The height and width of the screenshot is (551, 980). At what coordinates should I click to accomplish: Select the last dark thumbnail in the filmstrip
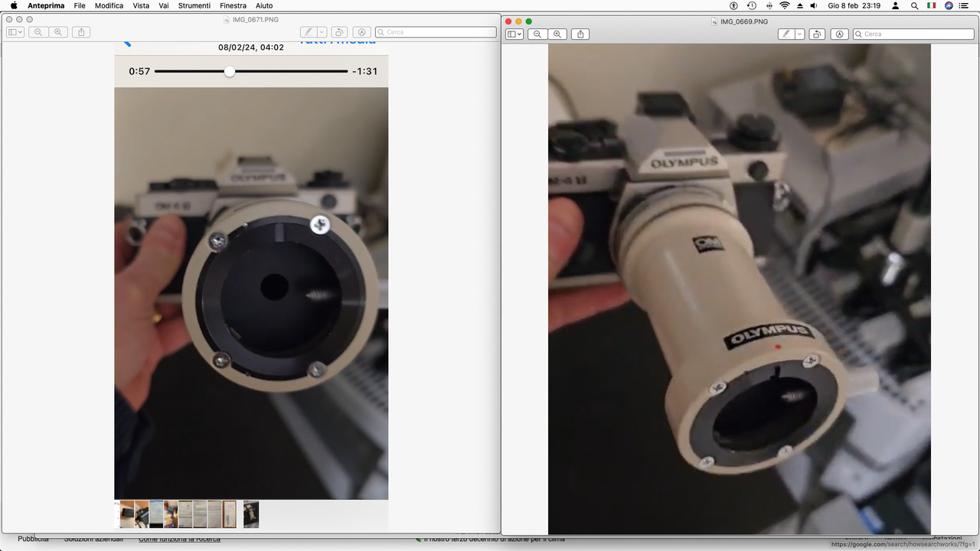click(x=251, y=514)
